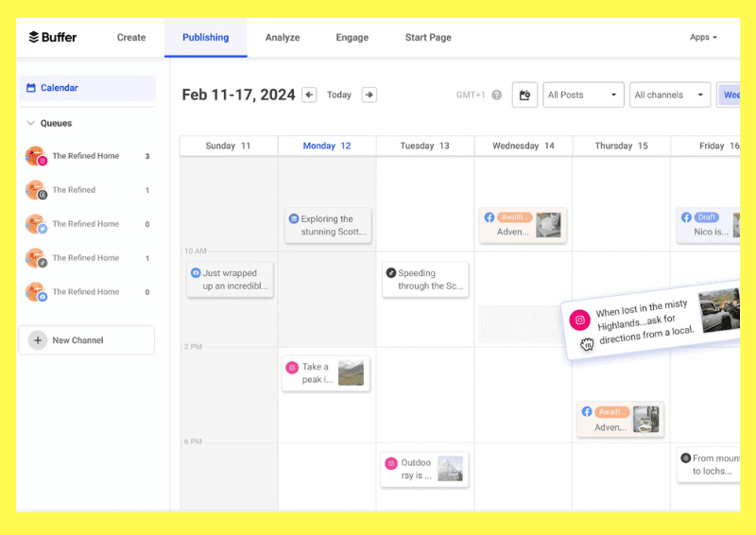756x535 pixels.
Task: Click channel icon on 'Exploring the stunning' post
Action: [294, 218]
